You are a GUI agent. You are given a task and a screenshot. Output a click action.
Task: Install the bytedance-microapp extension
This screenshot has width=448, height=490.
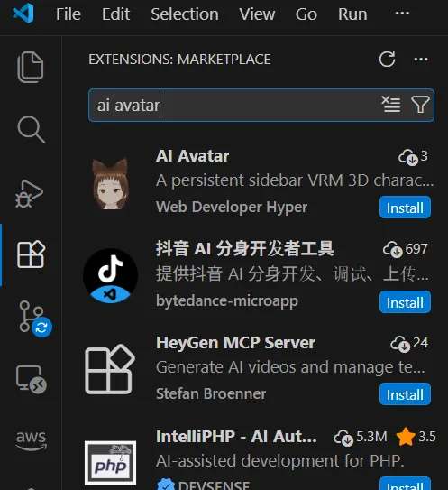[405, 302]
